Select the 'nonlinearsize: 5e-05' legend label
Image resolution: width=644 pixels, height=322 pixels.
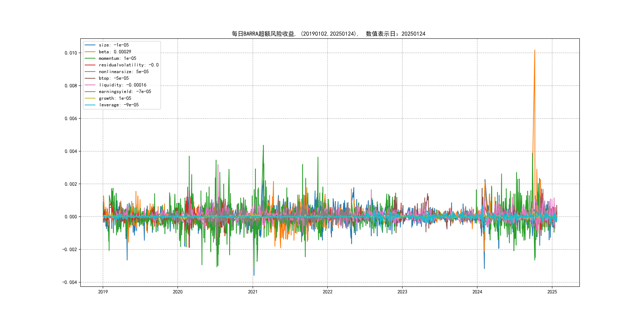[x=123, y=72]
